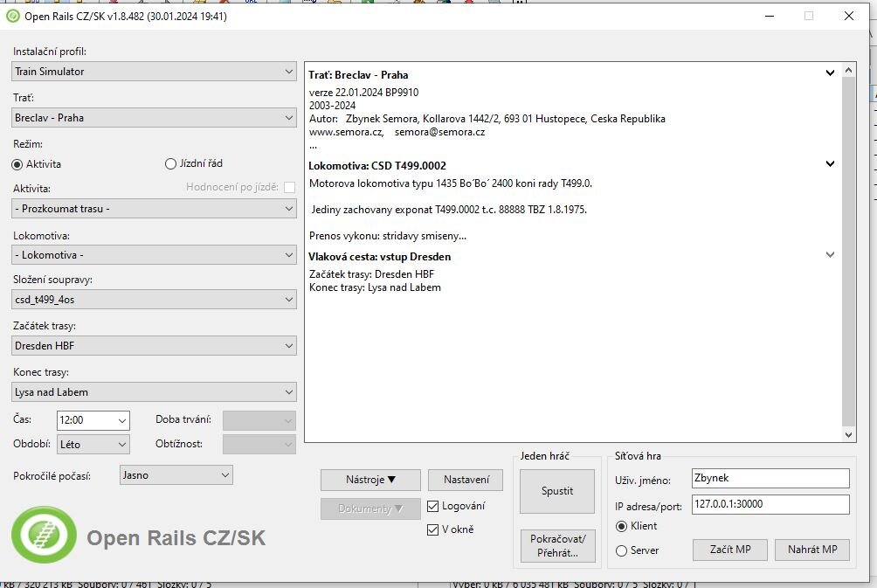Close the Open Rails window
Screen dimensions: 877x588
(x=848, y=17)
